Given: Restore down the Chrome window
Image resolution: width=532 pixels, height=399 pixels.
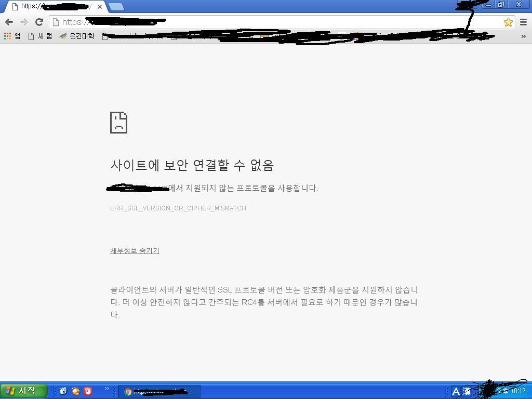Looking at the screenshot, I should tap(501, 5).
